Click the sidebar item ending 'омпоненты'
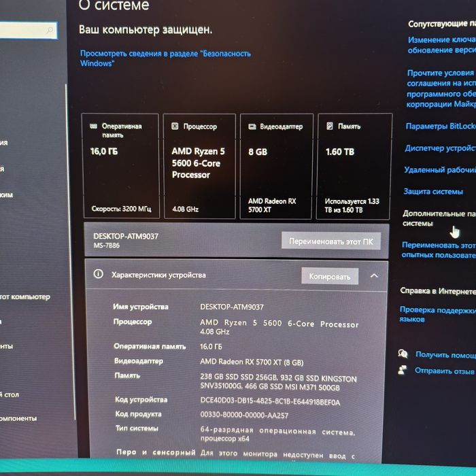 click(18, 418)
